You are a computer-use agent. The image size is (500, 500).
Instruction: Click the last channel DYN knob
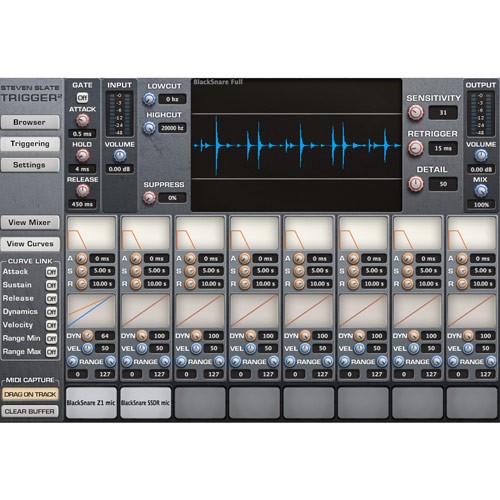click(468, 336)
